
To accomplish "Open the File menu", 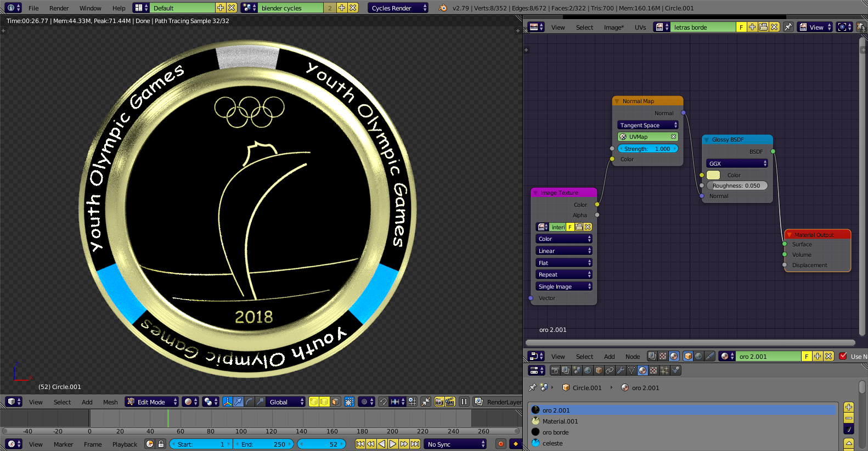I will click(33, 8).
